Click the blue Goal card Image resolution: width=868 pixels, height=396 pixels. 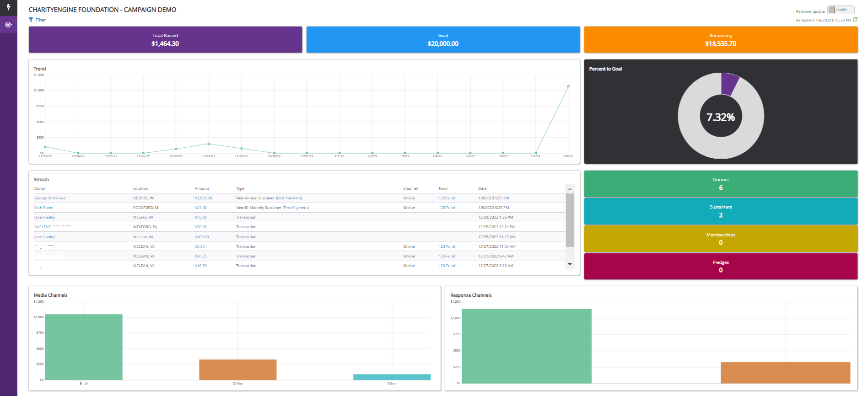pos(443,39)
